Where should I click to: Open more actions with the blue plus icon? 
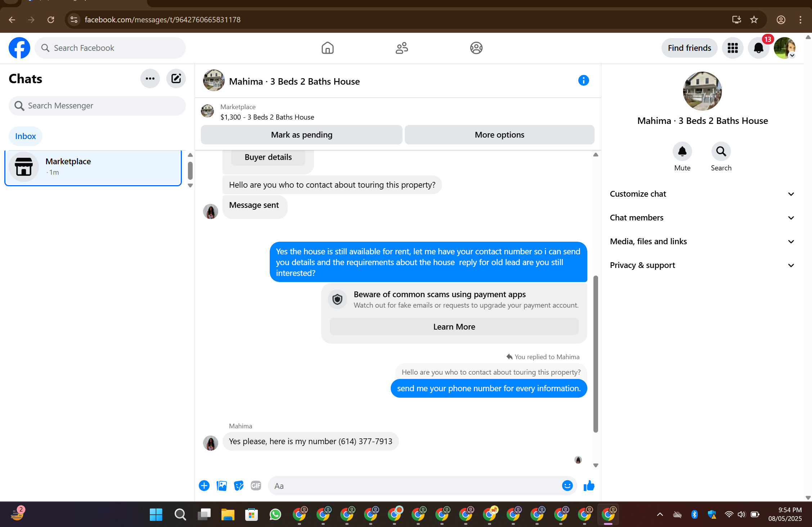[x=204, y=486]
